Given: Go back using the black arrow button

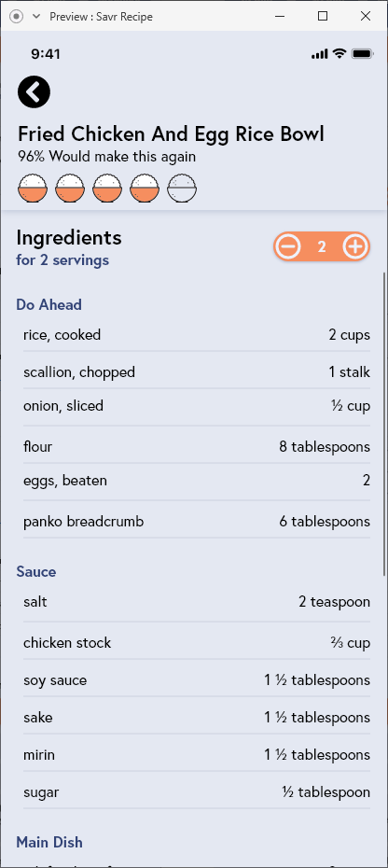Looking at the screenshot, I should click(34, 91).
